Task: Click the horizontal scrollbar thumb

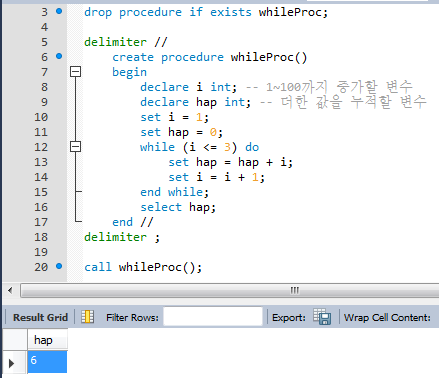Action: (229, 290)
